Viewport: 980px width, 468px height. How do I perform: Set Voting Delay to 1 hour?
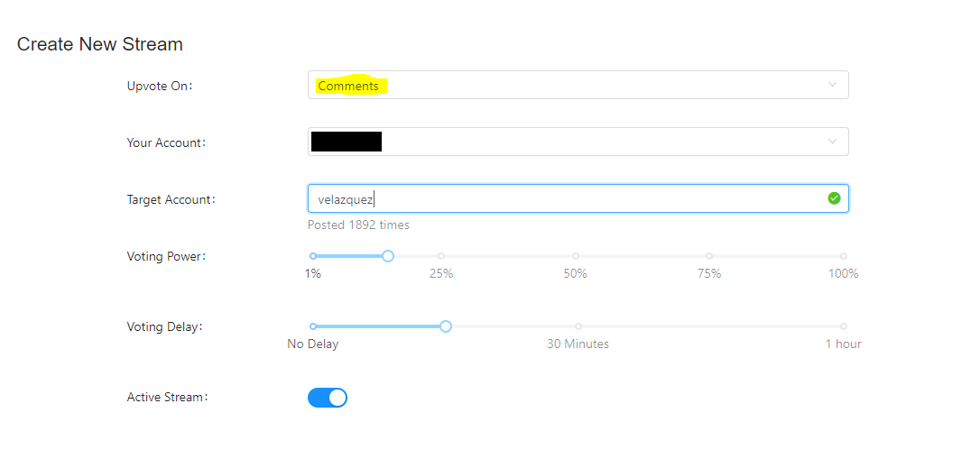pyautogui.click(x=844, y=326)
